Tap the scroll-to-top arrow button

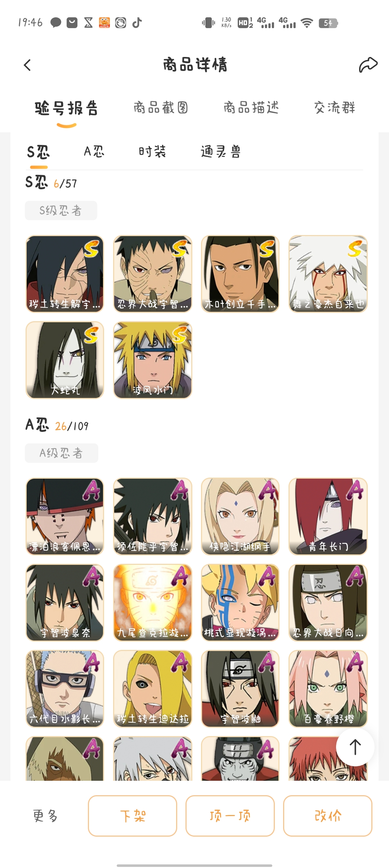tap(355, 747)
